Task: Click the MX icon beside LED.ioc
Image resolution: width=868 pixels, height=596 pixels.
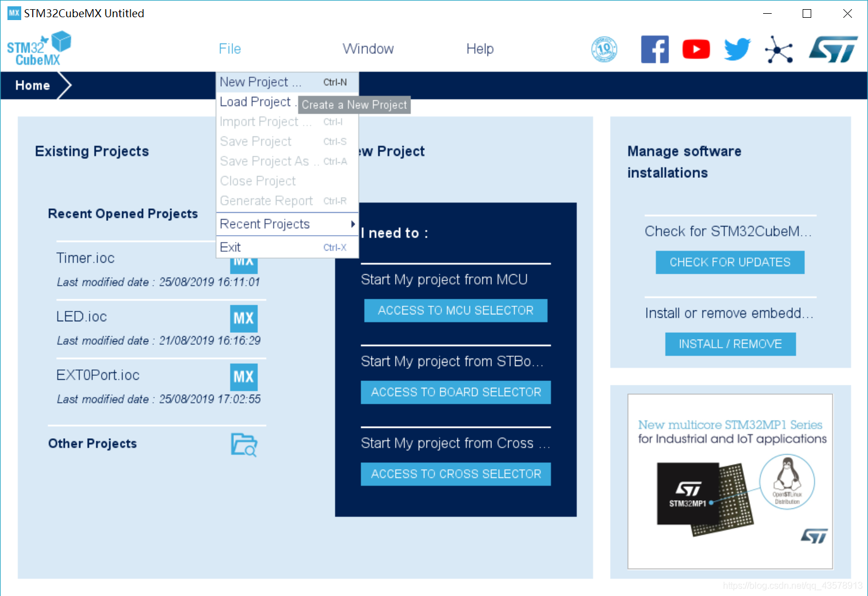Action: (244, 318)
